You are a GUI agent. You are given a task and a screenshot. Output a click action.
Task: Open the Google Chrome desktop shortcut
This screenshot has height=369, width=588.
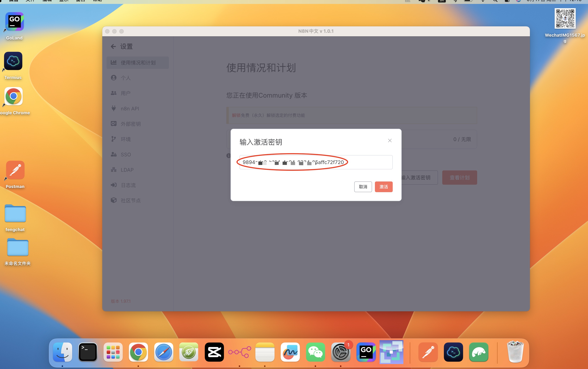[x=13, y=96]
